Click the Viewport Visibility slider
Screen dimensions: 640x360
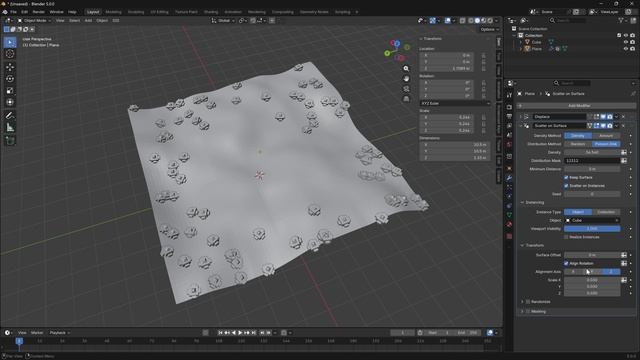click(x=592, y=229)
